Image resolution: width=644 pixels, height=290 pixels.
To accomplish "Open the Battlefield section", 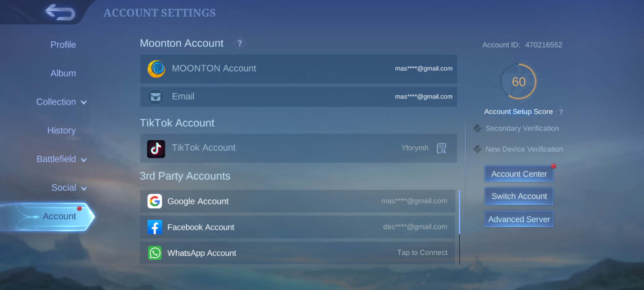I will pos(56,159).
